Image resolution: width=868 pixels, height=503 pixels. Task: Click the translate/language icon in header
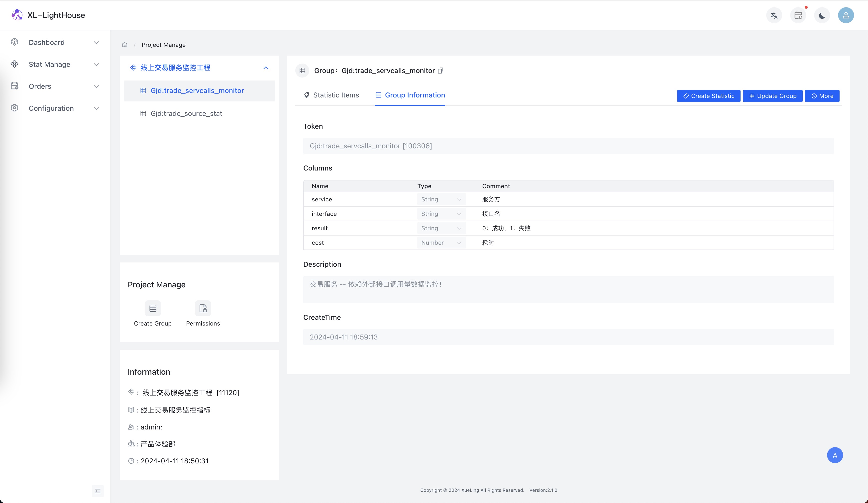point(774,15)
